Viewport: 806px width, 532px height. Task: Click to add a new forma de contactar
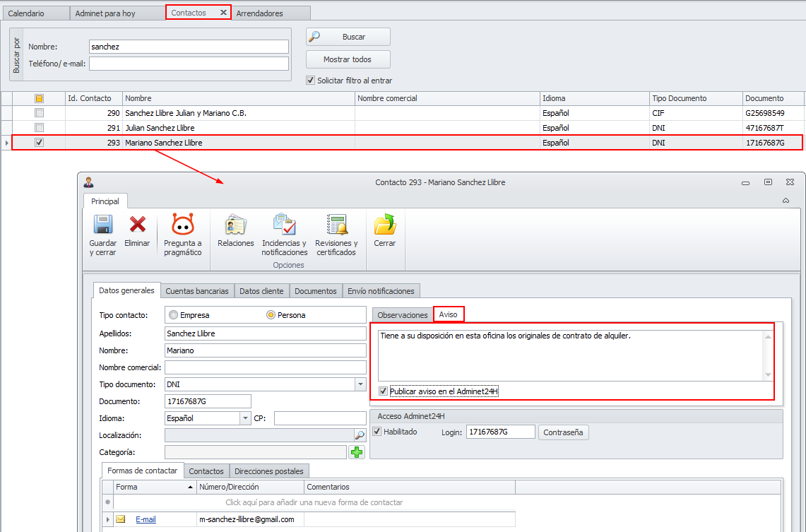314,503
